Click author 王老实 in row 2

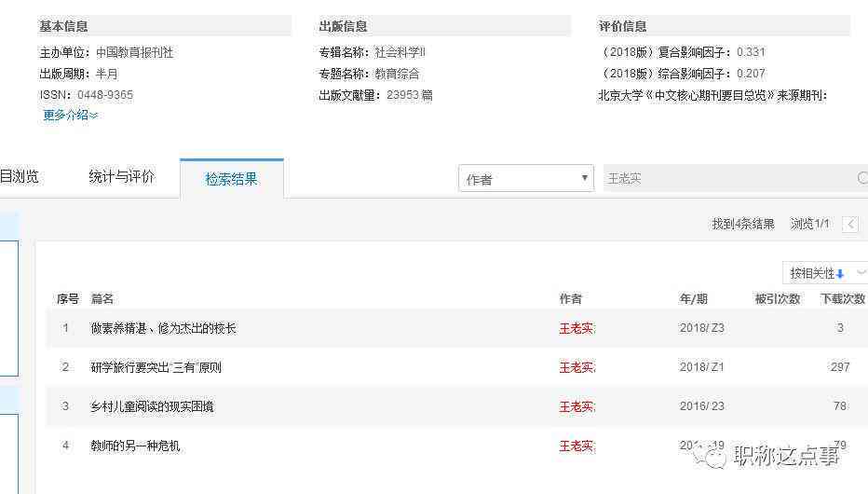tap(576, 367)
